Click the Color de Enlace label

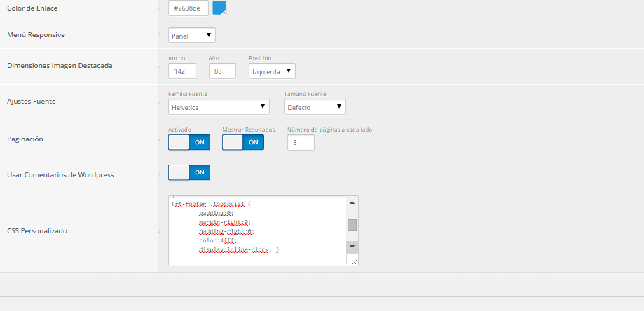[x=32, y=8]
